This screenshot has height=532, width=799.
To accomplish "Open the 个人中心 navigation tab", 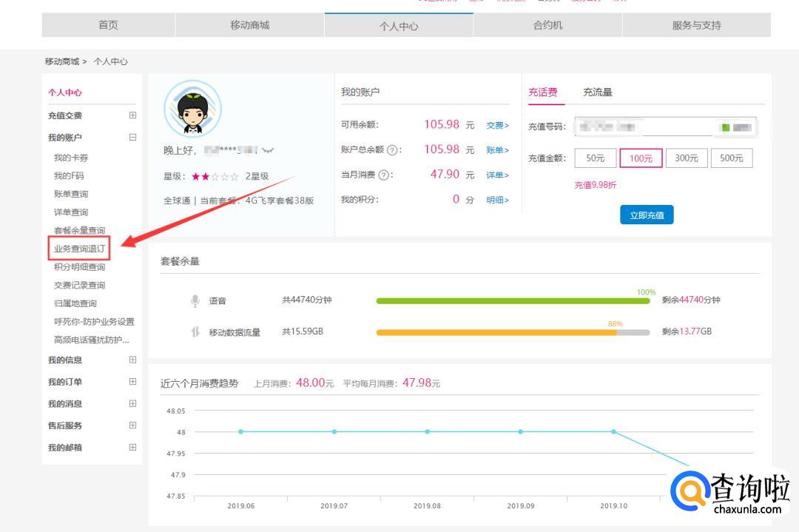I will point(399,25).
